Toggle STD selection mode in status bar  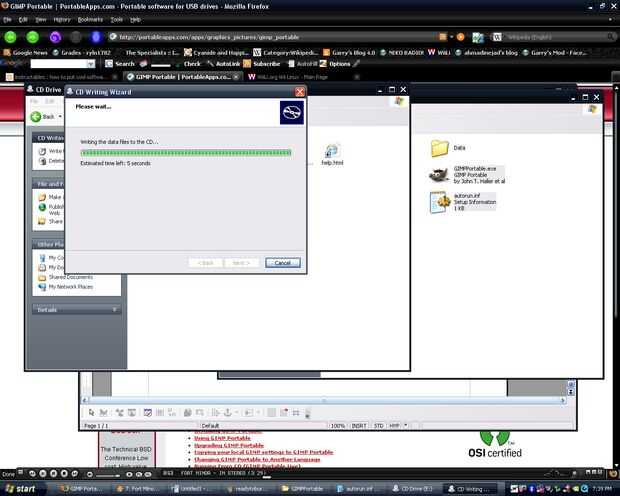pos(378,426)
